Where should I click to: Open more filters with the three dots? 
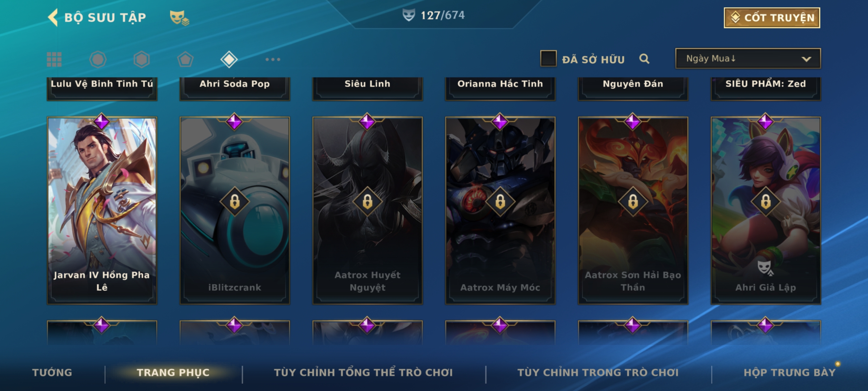pyautogui.click(x=273, y=59)
